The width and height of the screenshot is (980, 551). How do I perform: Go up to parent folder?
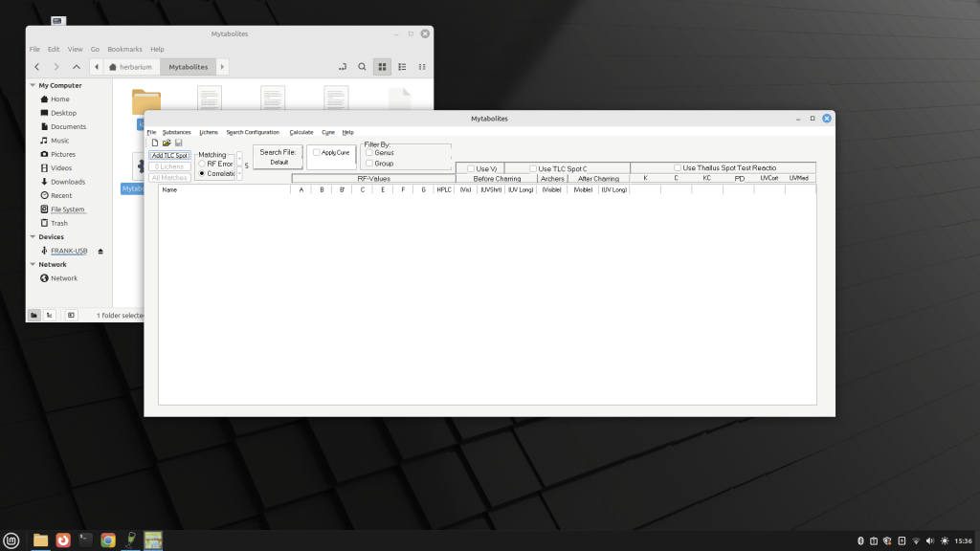(x=77, y=67)
